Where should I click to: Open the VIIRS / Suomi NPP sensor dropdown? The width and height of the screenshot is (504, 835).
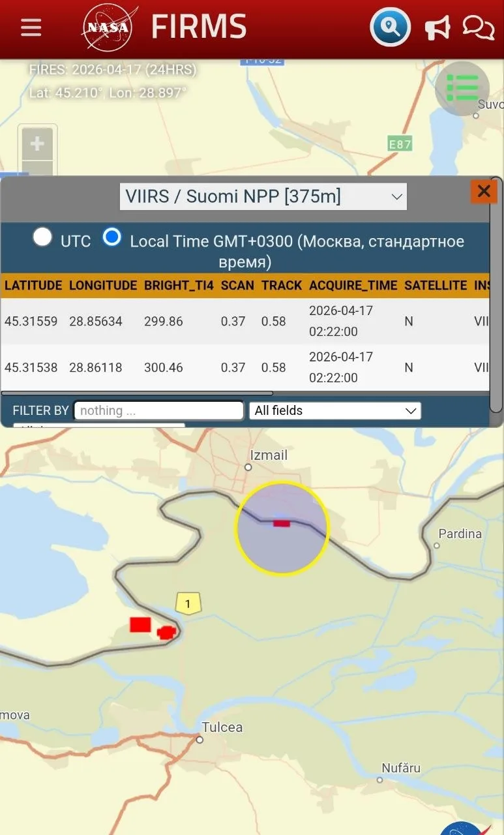pos(263,196)
